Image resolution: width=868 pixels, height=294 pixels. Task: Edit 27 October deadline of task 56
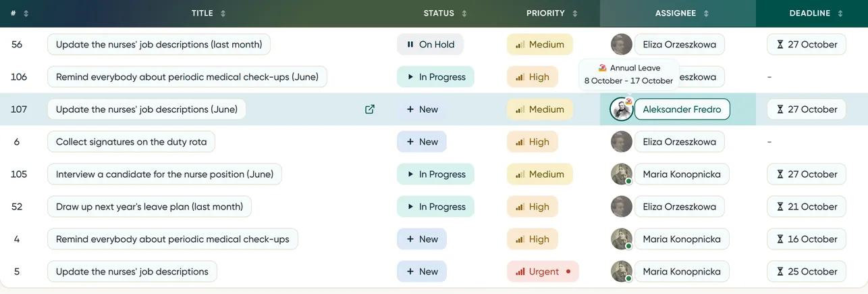point(807,45)
